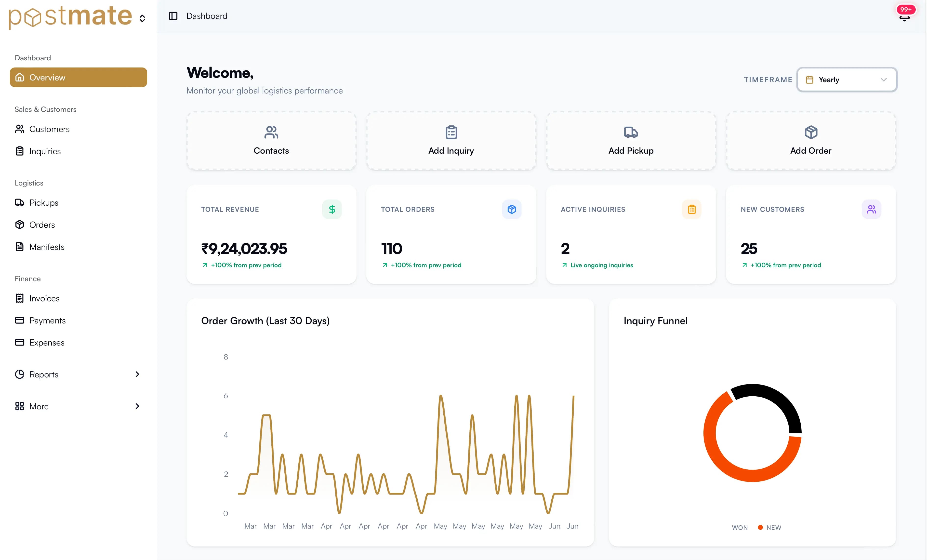Go to Overview in sidebar

tap(78, 77)
